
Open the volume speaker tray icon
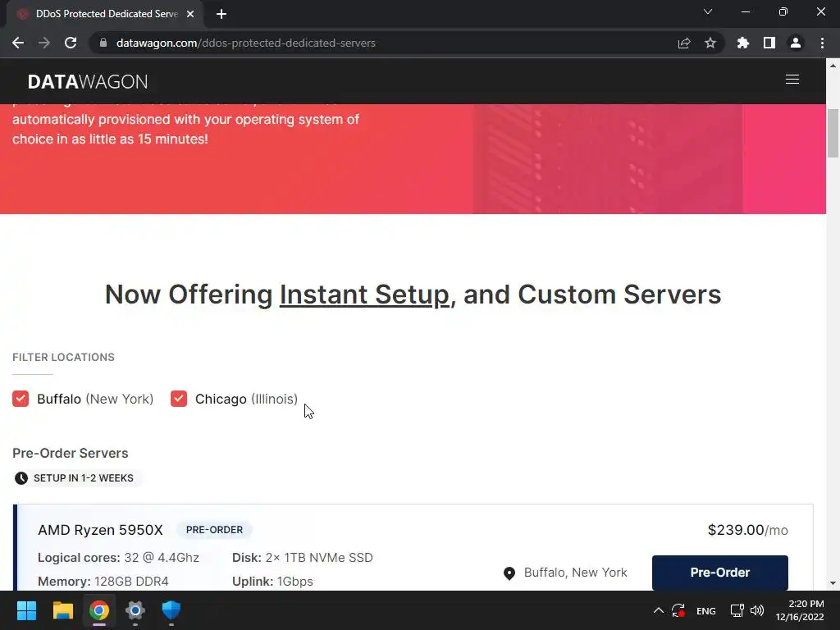(x=757, y=610)
